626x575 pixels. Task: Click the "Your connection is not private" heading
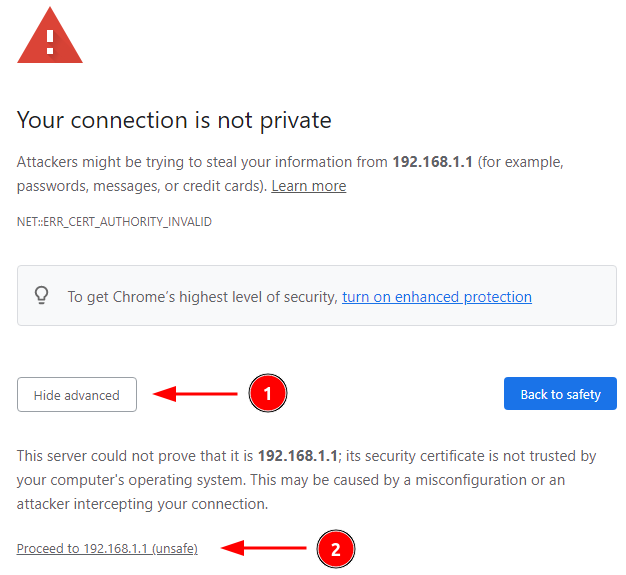pyautogui.click(x=174, y=121)
